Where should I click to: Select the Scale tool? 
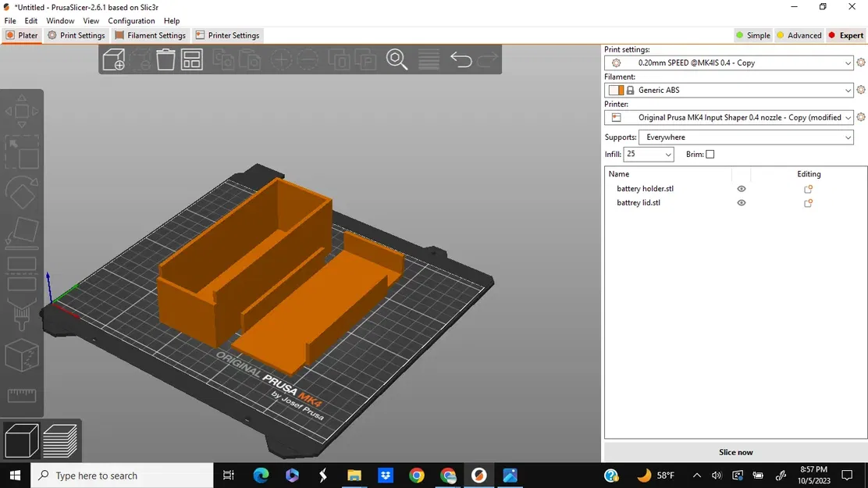[x=22, y=152]
